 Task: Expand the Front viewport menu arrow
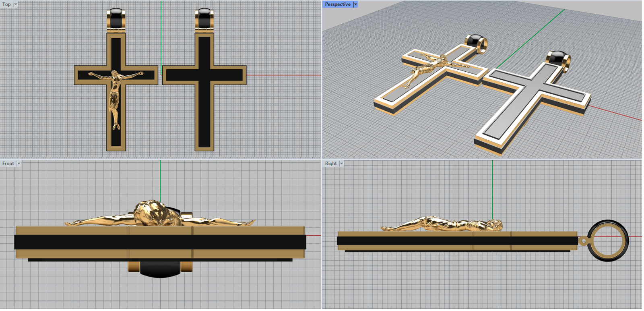point(19,164)
